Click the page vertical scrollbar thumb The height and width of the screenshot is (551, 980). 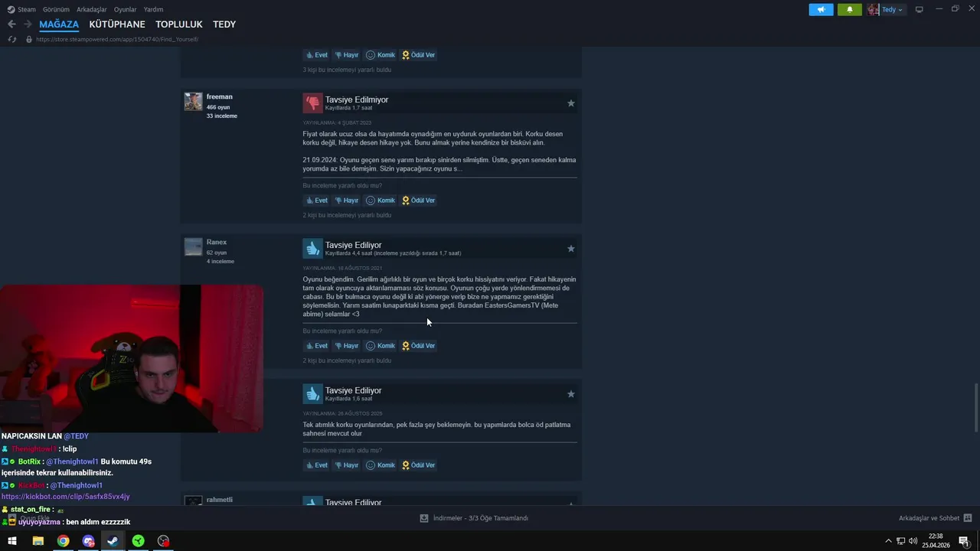tap(976, 408)
